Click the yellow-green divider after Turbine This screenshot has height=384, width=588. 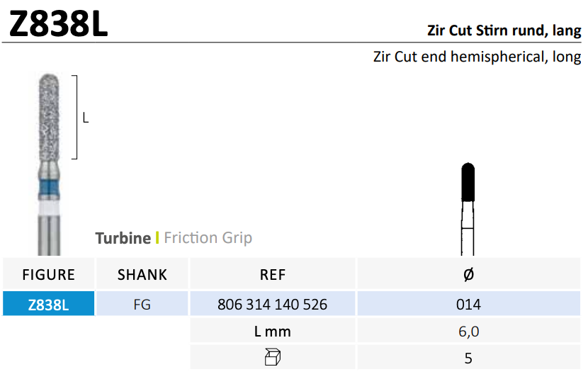157,238
